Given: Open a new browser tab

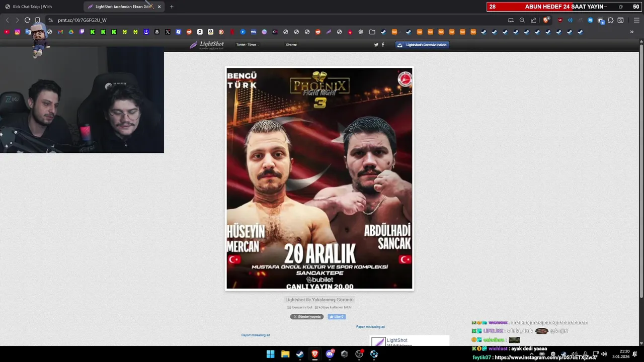Looking at the screenshot, I should click(x=172, y=7).
